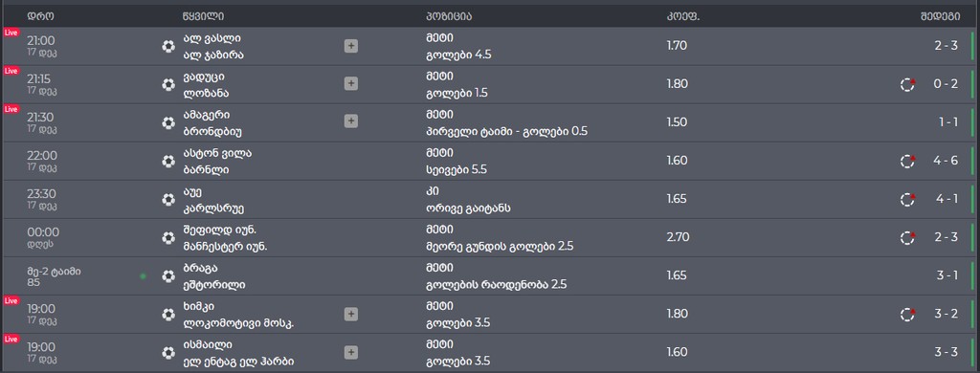This screenshot has height=373, width=980.
Task: Expand ხიმკი match details plus button
Action: click(x=351, y=314)
